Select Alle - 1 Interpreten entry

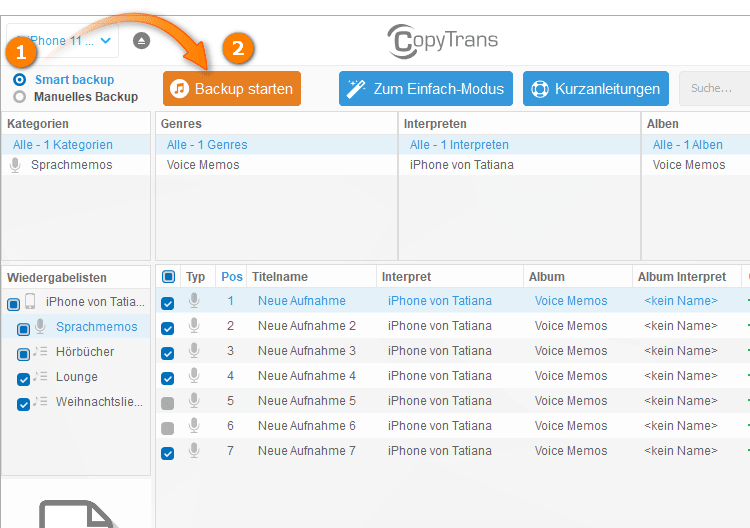pos(519,144)
